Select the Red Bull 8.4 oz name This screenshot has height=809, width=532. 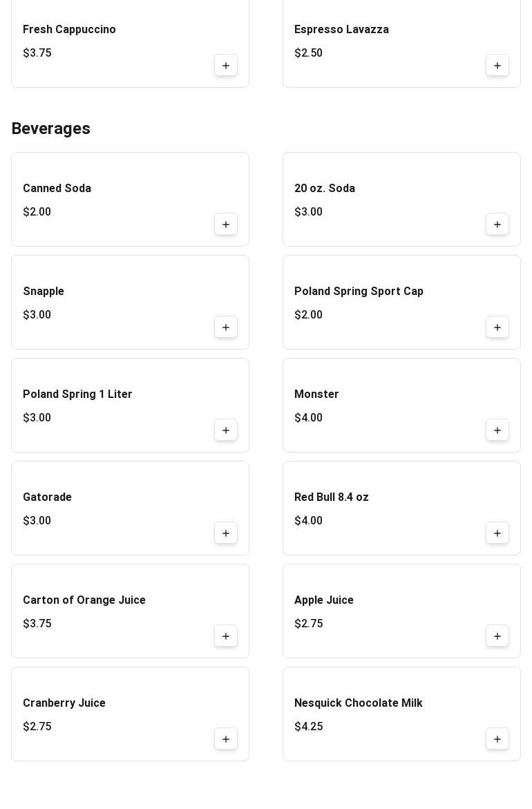332,497
